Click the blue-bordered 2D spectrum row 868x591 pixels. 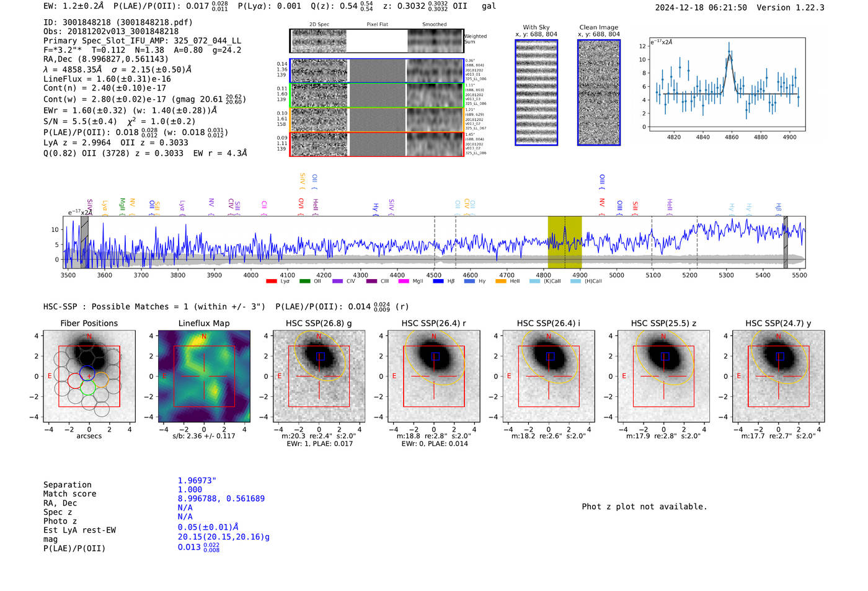(377, 71)
